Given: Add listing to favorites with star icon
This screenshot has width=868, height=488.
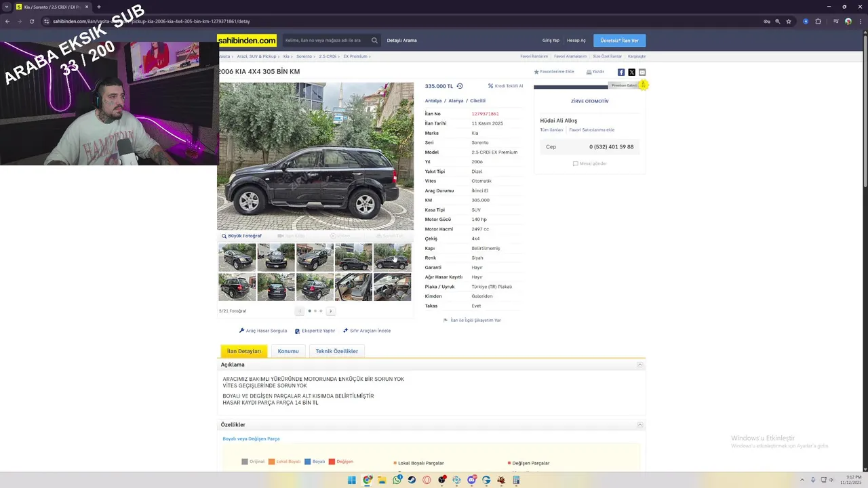Looking at the screenshot, I should pos(536,72).
